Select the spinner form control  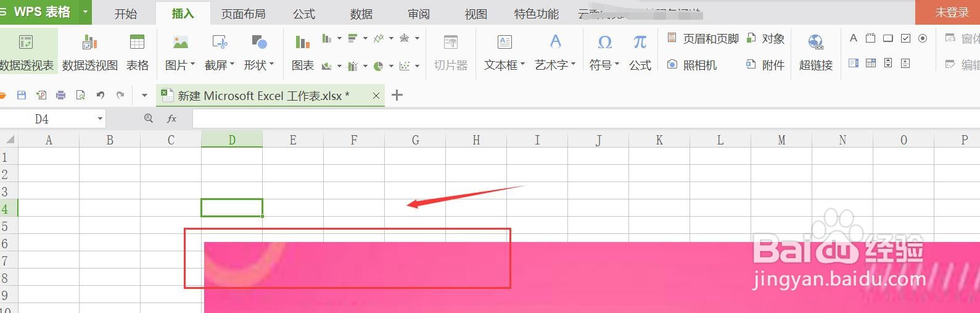point(905,63)
